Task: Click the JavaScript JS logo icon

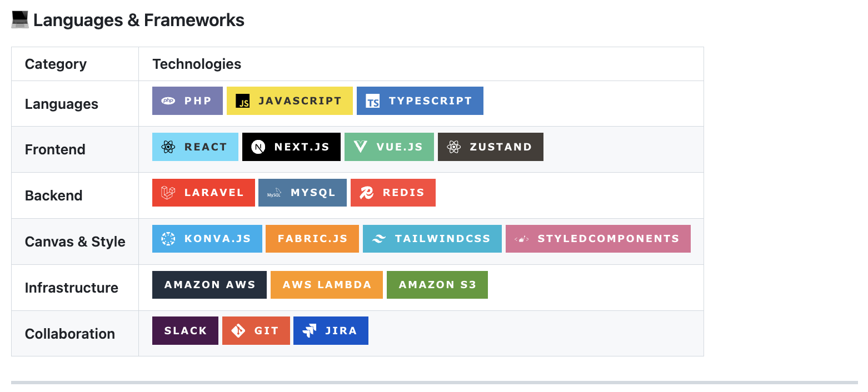Action: pos(243,101)
